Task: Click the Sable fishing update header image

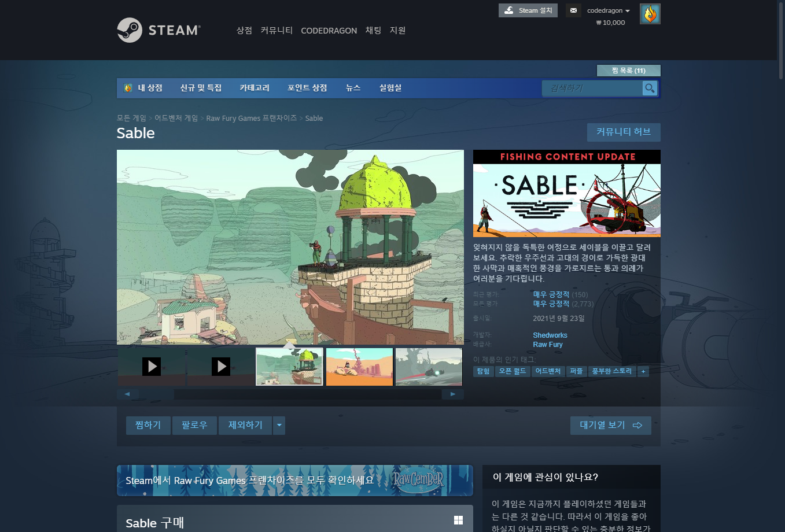Action: coord(567,193)
